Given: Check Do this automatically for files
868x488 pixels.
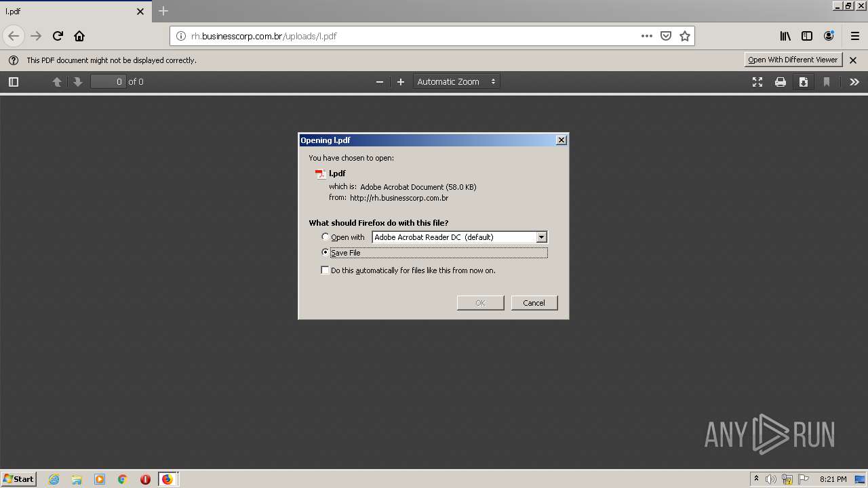Looking at the screenshot, I should pos(325,270).
